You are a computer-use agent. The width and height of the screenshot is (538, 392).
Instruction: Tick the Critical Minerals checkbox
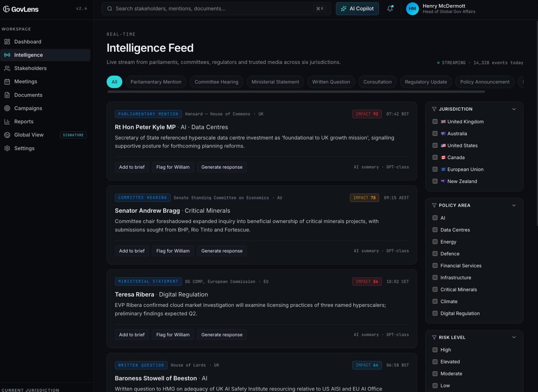tap(435, 289)
